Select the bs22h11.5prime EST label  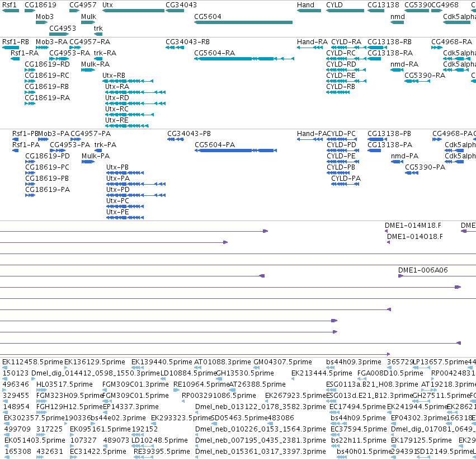359,440
